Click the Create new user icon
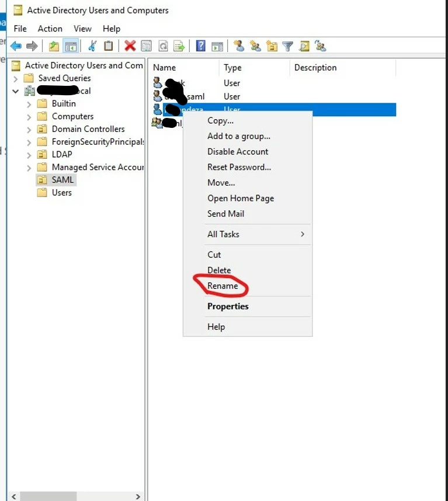Screen dimensions: 448x501 (x=239, y=46)
